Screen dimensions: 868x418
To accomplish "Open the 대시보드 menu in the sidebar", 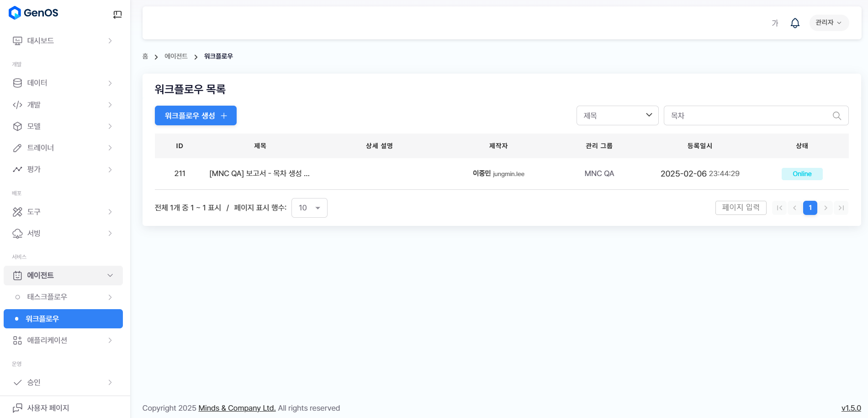I will point(63,41).
